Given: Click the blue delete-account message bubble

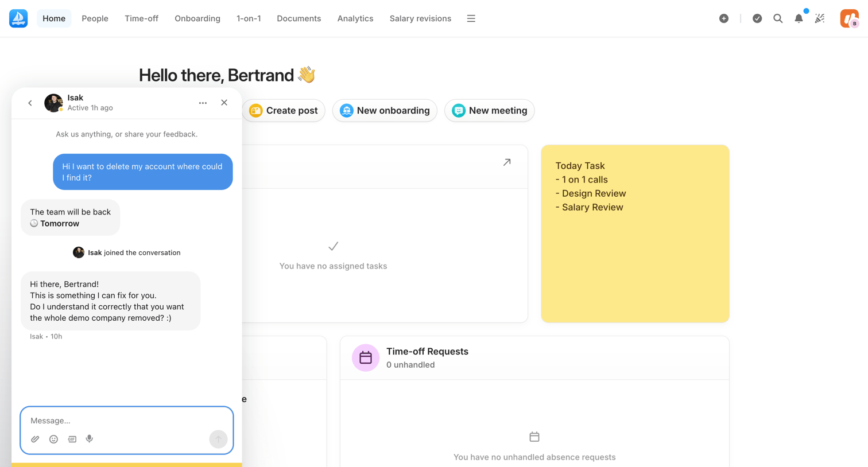Looking at the screenshot, I should coord(143,172).
